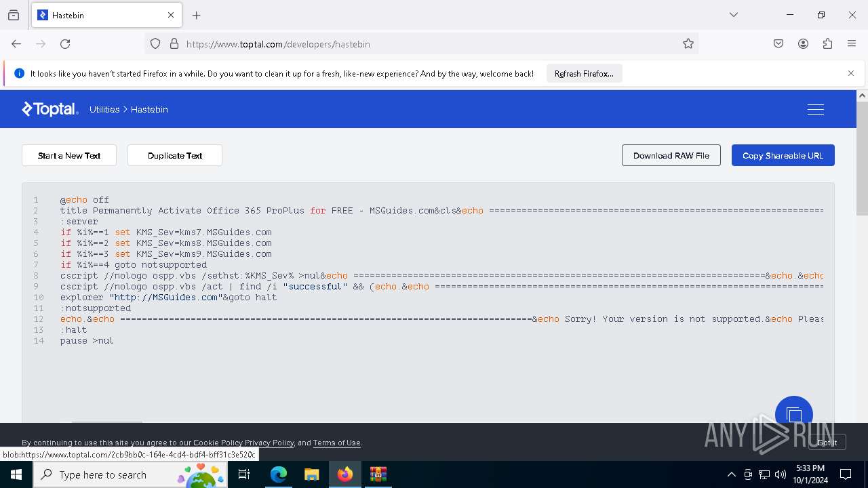Click the taskbar search box
The height and width of the screenshot is (488, 868).
point(132,474)
